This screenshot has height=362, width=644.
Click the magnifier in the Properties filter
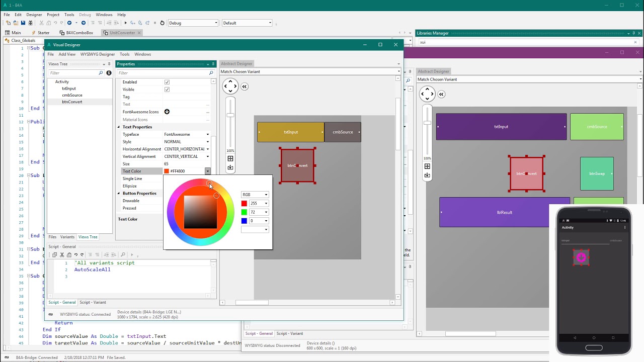tap(211, 73)
